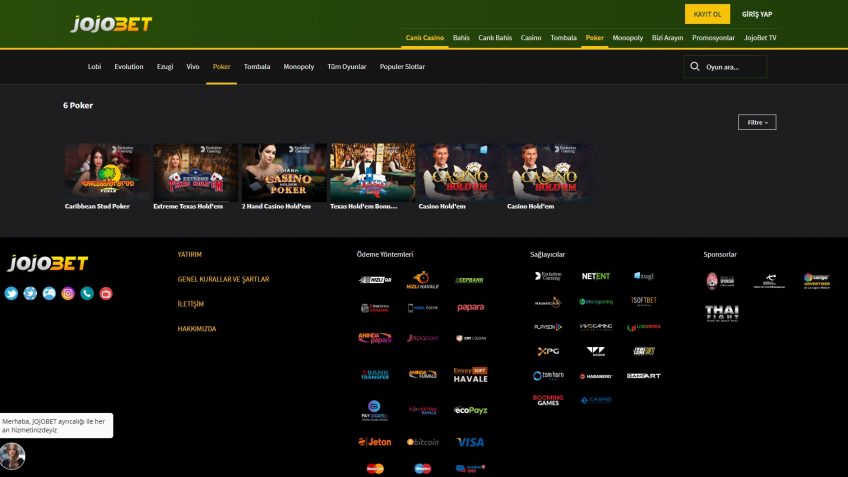Click the Playson provider logo
This screenshot has height=477, width=848.
point(548,327)
